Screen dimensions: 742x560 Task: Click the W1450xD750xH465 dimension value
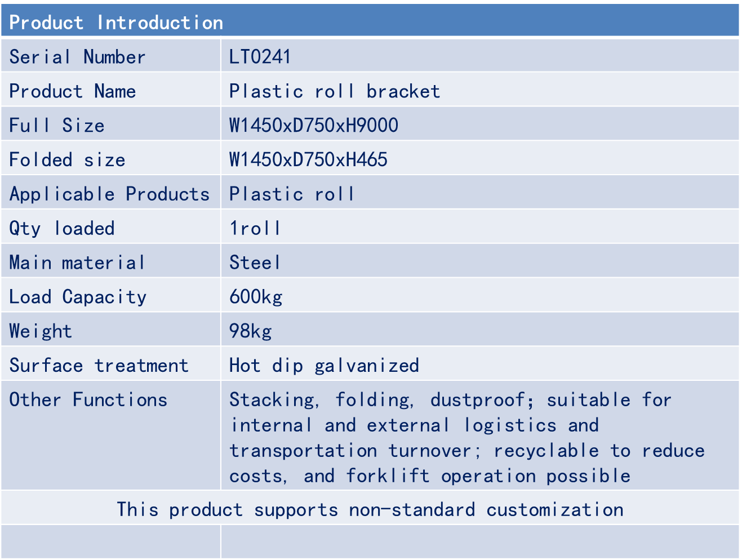coord(308,160)
